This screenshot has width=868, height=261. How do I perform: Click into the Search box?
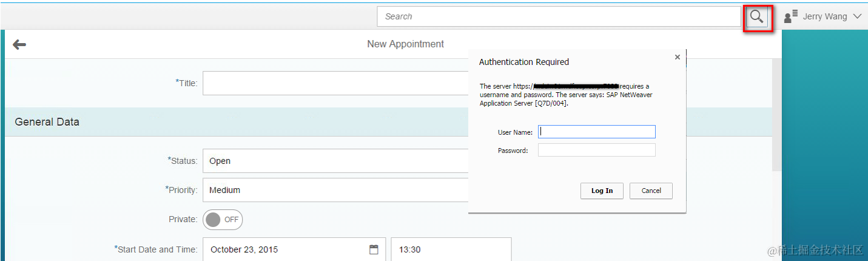559,17
